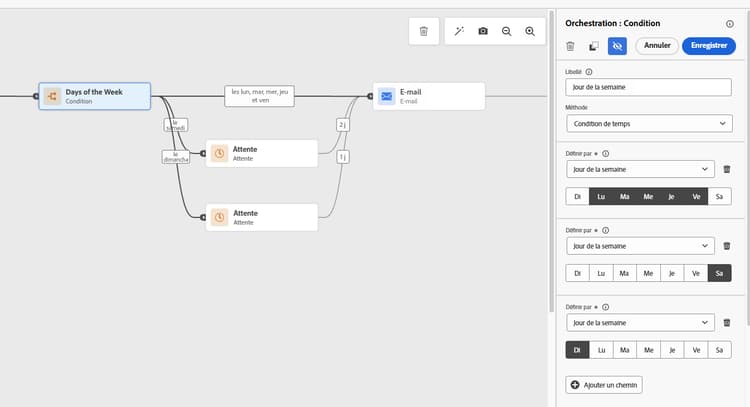Click the info icon beside Libellé

coord(589,72)
